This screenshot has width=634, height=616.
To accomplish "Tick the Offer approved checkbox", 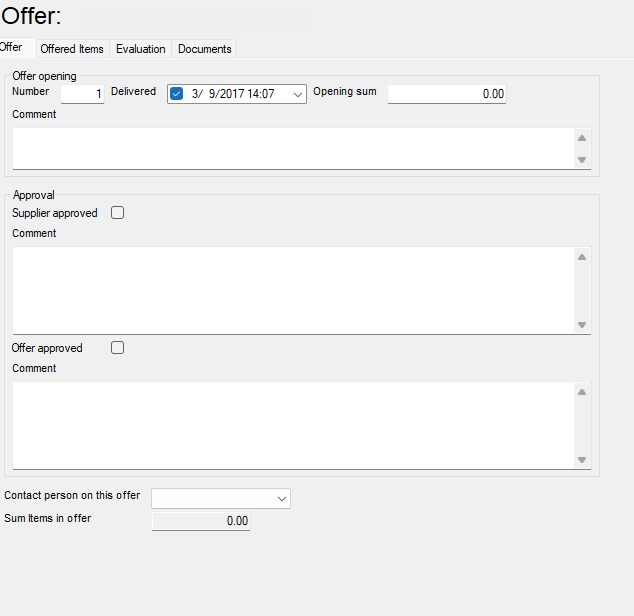I will pyautogui.click(x=118, y=348).
